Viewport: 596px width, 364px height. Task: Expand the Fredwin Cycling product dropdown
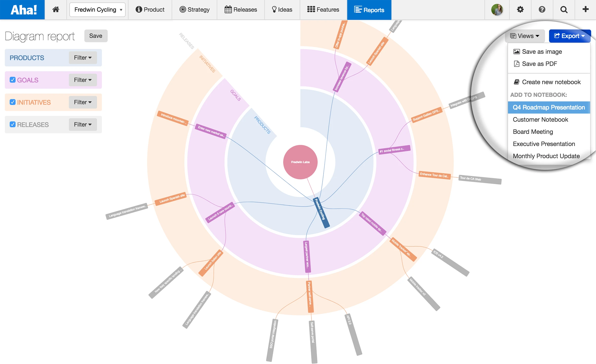pos(98,10)
